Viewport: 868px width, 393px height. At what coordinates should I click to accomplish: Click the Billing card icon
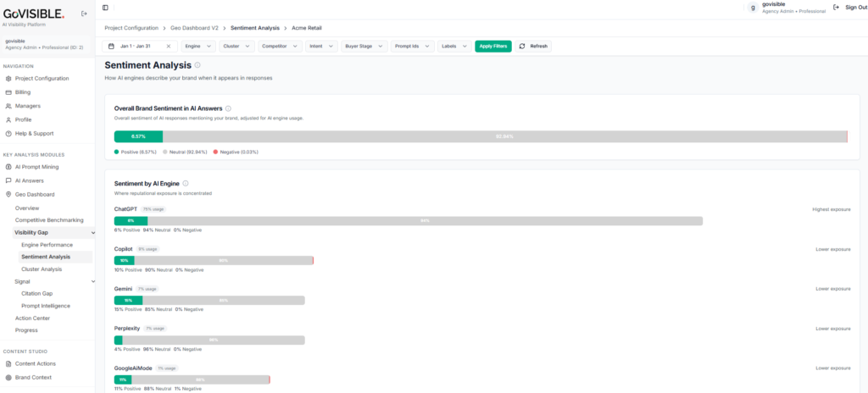pyautogui.click(x=8, y=92)
